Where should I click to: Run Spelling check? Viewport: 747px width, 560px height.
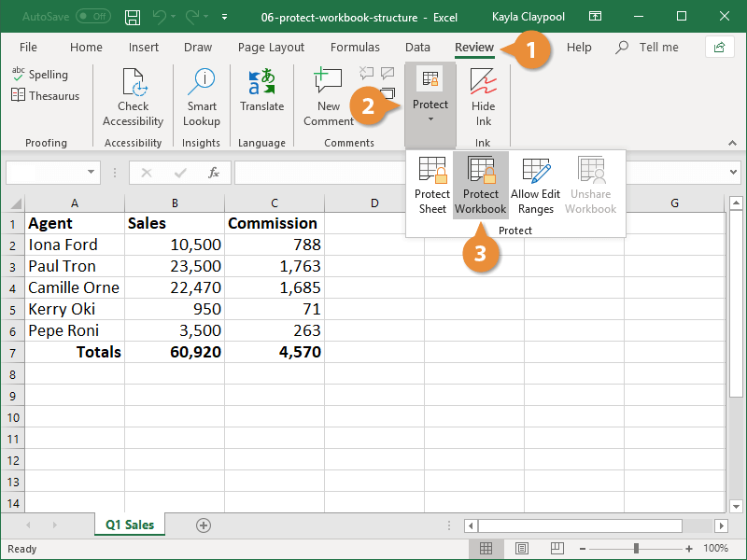(39, 75)
